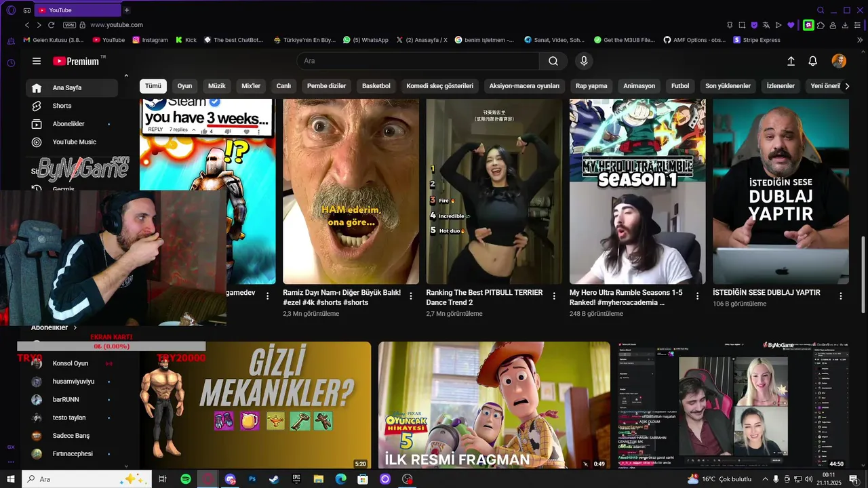Viewport: 868px width, 488px height.
Task: Open the green highlighted extension icon
Action: coord(808,25)
